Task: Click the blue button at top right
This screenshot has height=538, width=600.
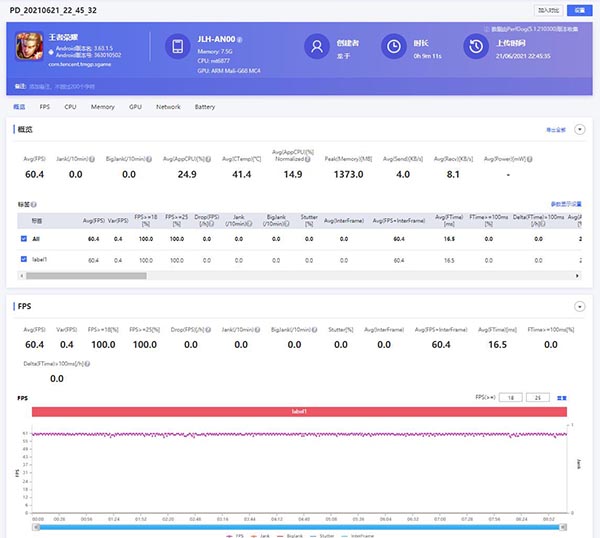Action: pos(580,8)
